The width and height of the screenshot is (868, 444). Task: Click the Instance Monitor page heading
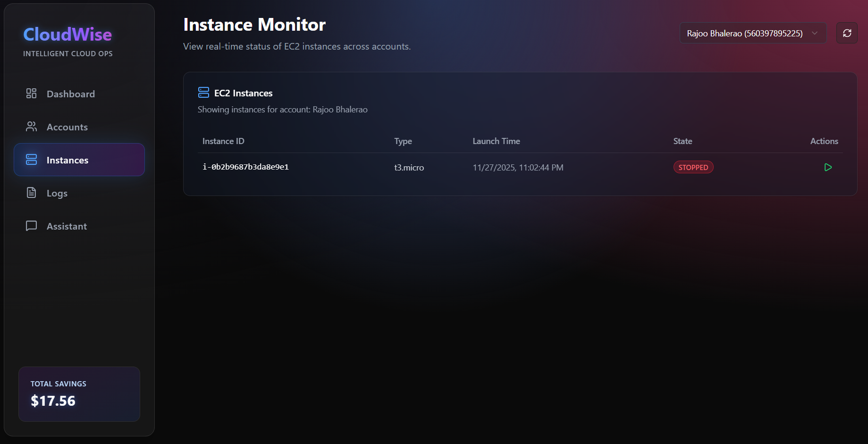(x=254, y=25)
